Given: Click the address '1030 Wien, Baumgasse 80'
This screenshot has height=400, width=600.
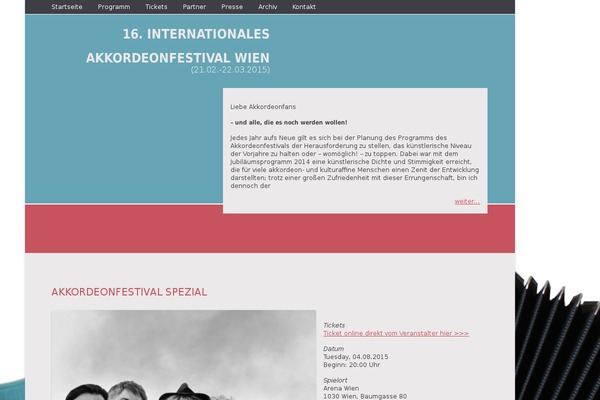Looking at the screenshot, I should click(x=365, y=396).
